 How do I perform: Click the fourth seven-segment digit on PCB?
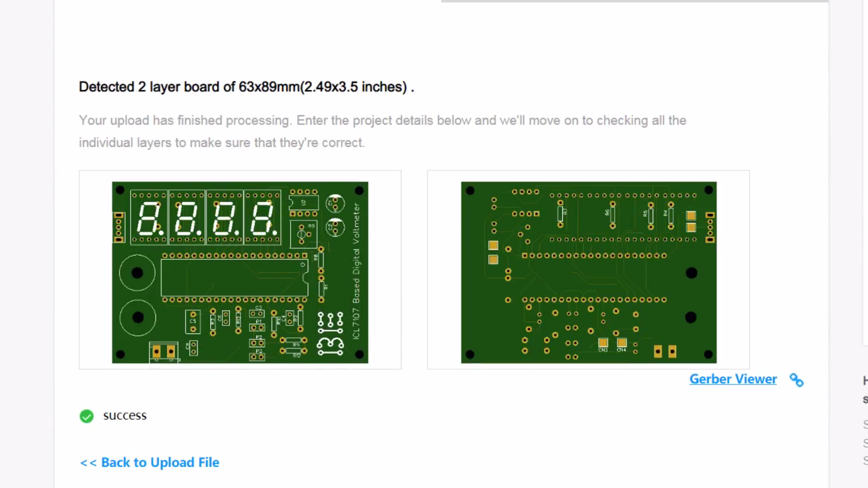pos(262,218)
